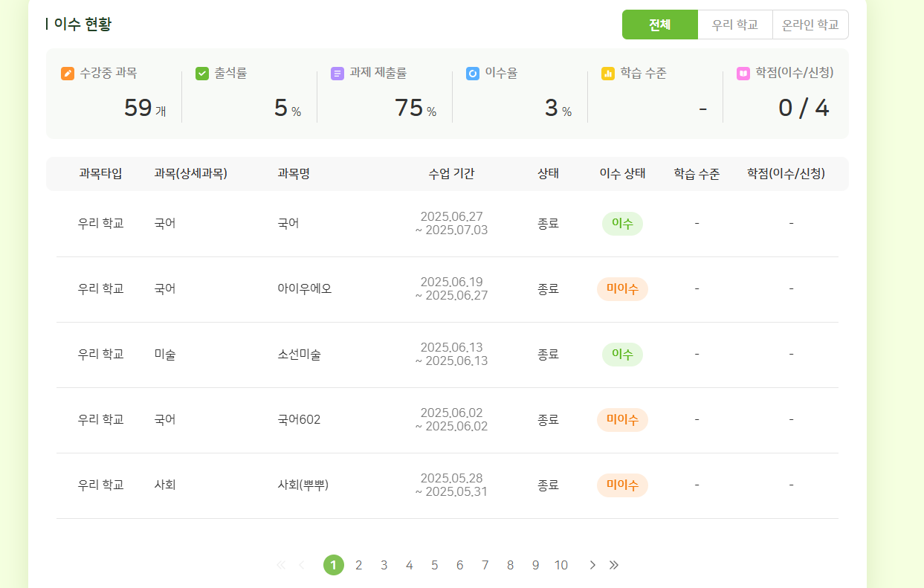924x588 pixels.
Task: Click the 수업 기간 column header
Action: (451, 174)
